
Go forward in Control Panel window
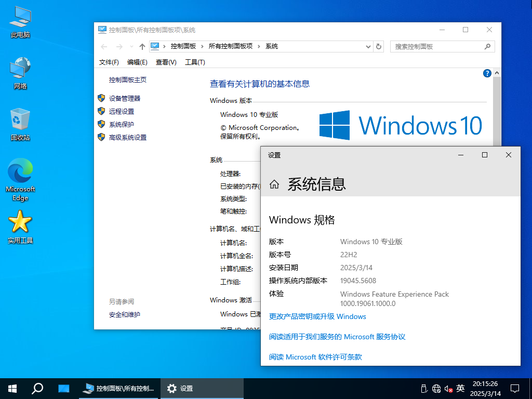[x=119, y=46]
